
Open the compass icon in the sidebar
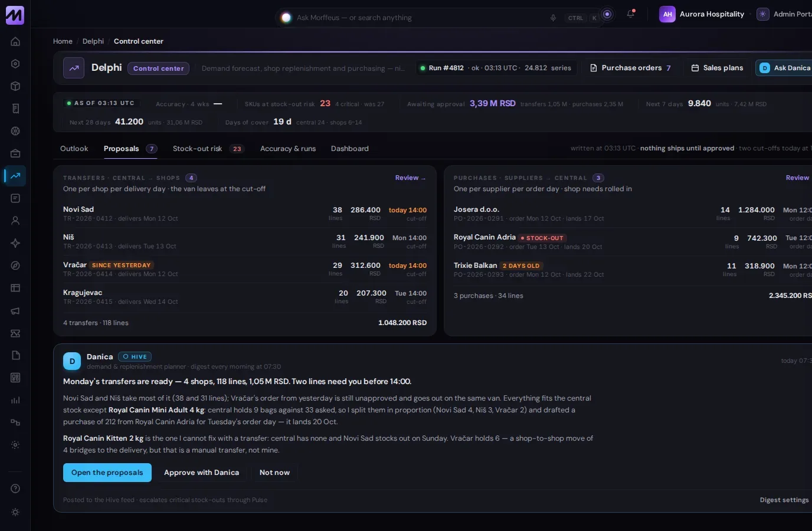15,265
